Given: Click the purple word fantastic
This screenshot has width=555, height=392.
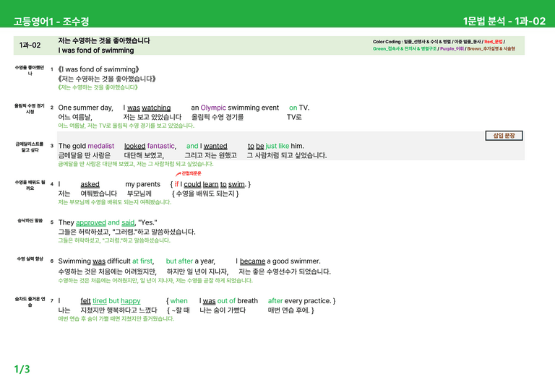Looking at the screenshot, I should coord(161,146).
